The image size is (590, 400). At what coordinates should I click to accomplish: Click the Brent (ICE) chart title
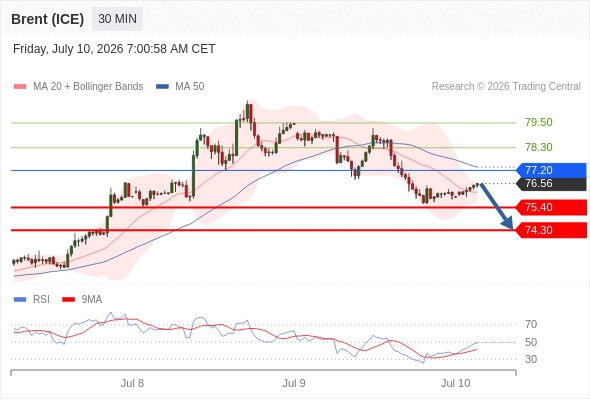[47, 19]
